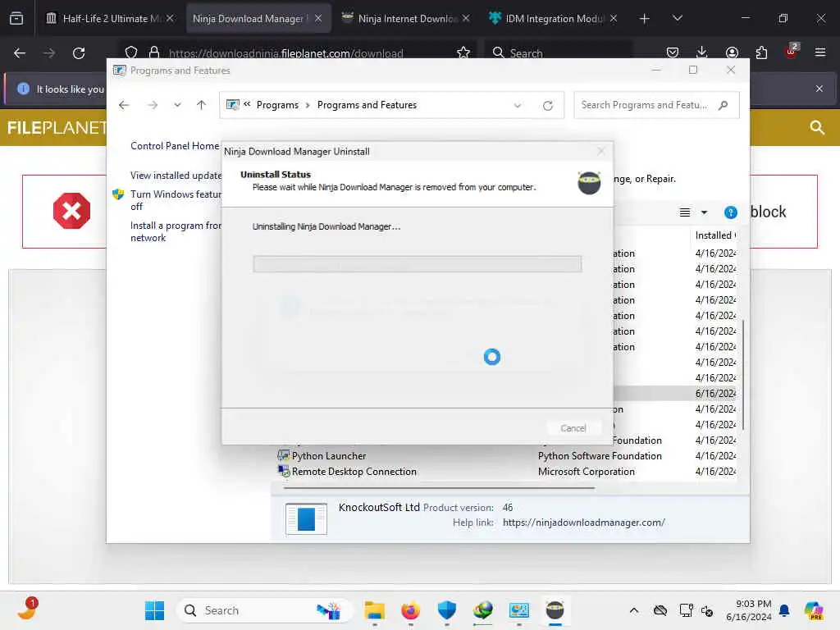Image resolution: width=840 pixels, height=630 pixels.
Task: Open Control Panel Home link
Action: (175, 146)
